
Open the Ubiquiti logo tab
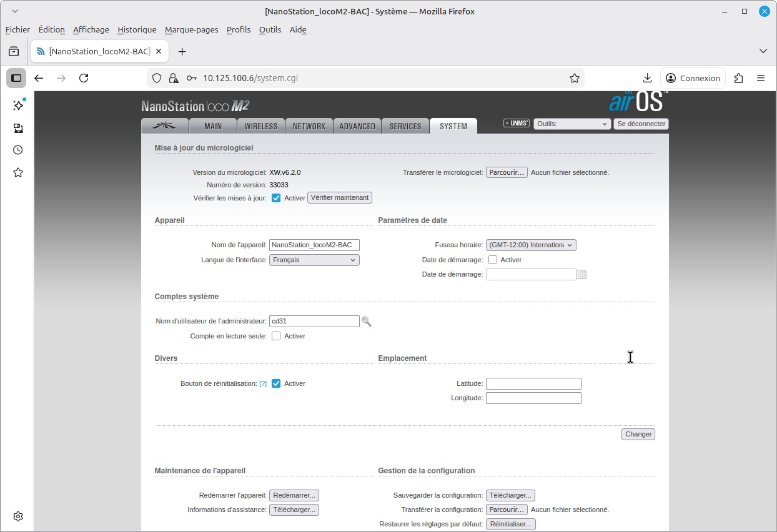click(x=165, y=126)
